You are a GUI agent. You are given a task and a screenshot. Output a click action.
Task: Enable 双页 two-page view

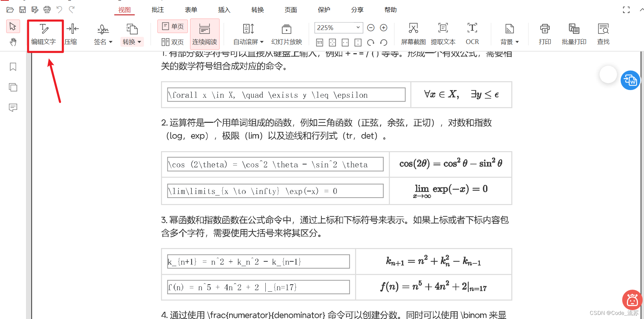(172, 42)
